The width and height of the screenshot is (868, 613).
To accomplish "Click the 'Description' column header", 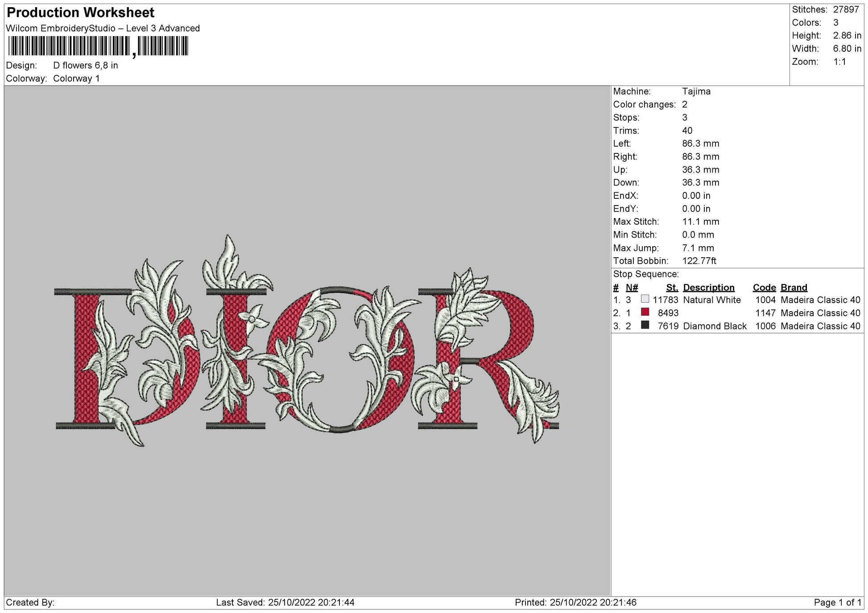I will tap(709, 288).
